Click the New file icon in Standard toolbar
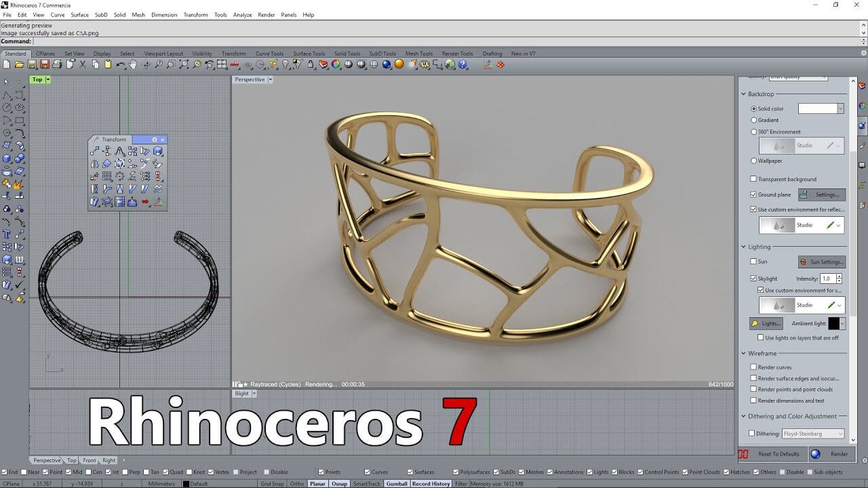Image resolution: width=868 pixels, height=488 pixels. pos(7,64)
